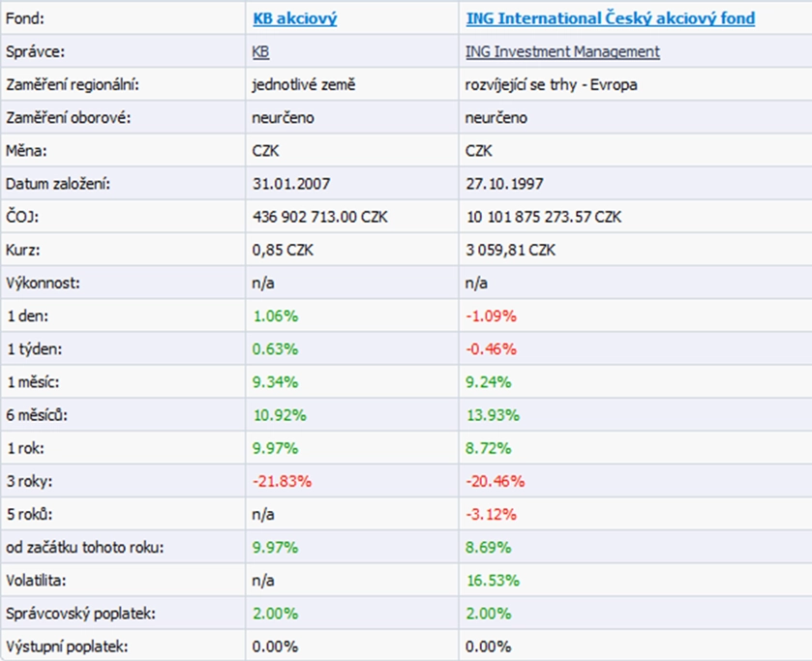Click the 'Měna:' row label
812x661 pixels.
26,151
